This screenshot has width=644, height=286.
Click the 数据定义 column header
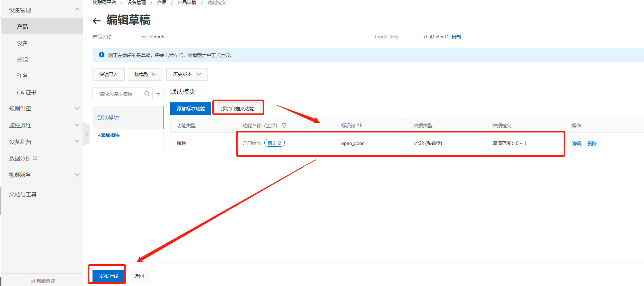click(x=502, y=126)
